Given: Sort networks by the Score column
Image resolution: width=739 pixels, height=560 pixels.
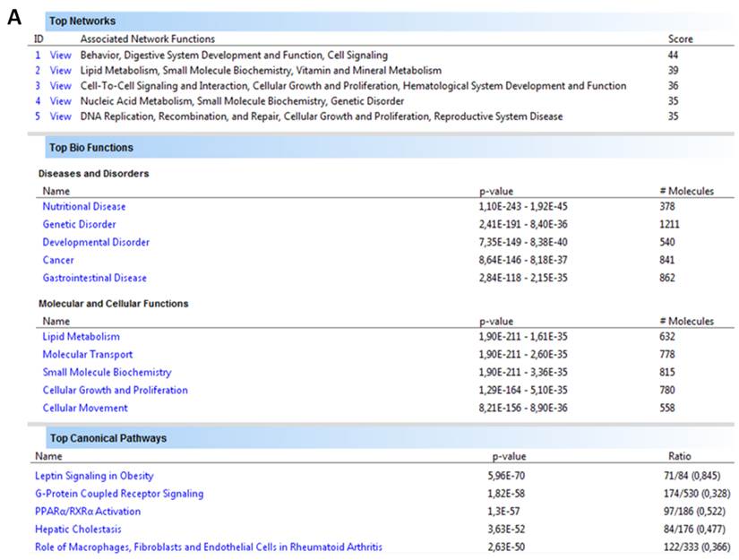Looking at the screenshot, I should click(x=681, y=39).
